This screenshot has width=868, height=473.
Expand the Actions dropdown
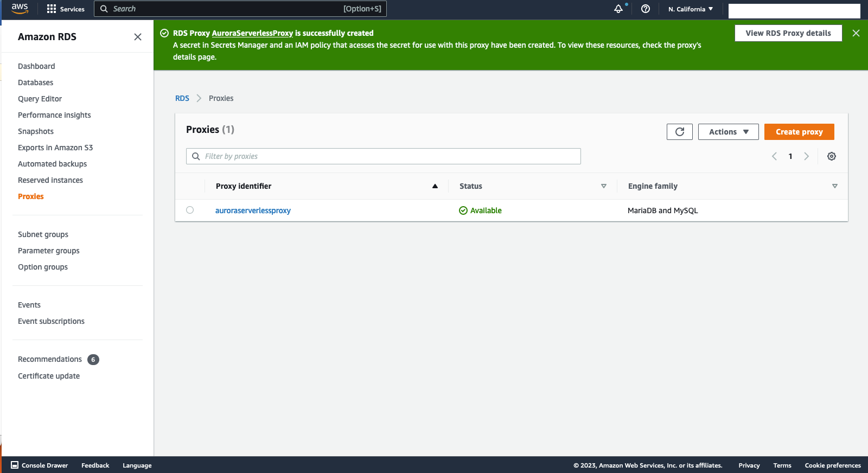coord(729,132)
